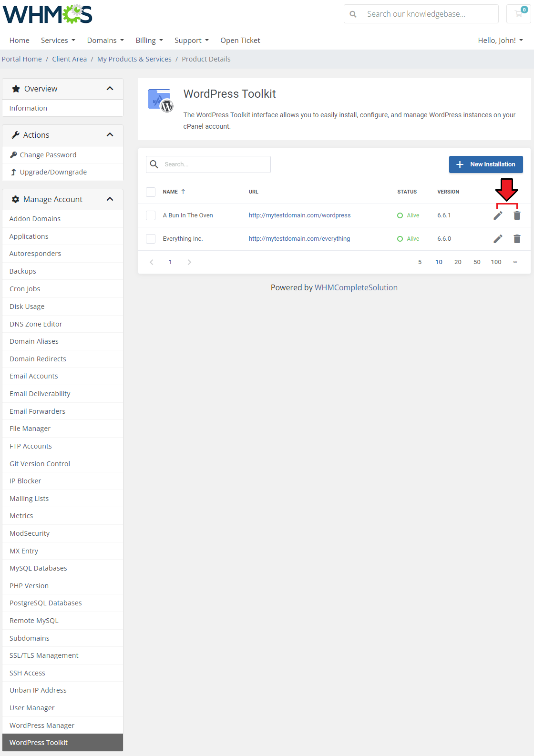Open the Support dropdown menu
This screenshot has width=534, height=756.
click(192, 41)
